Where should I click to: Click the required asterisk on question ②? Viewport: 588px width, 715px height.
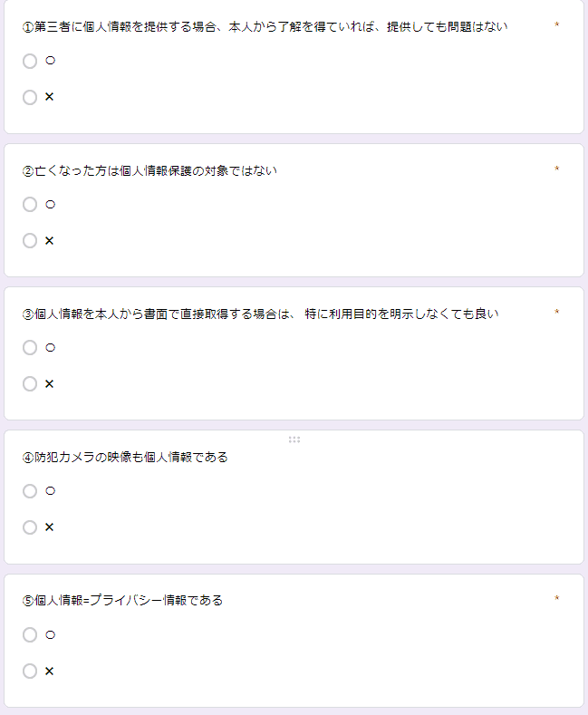click(x=556, y=169)
